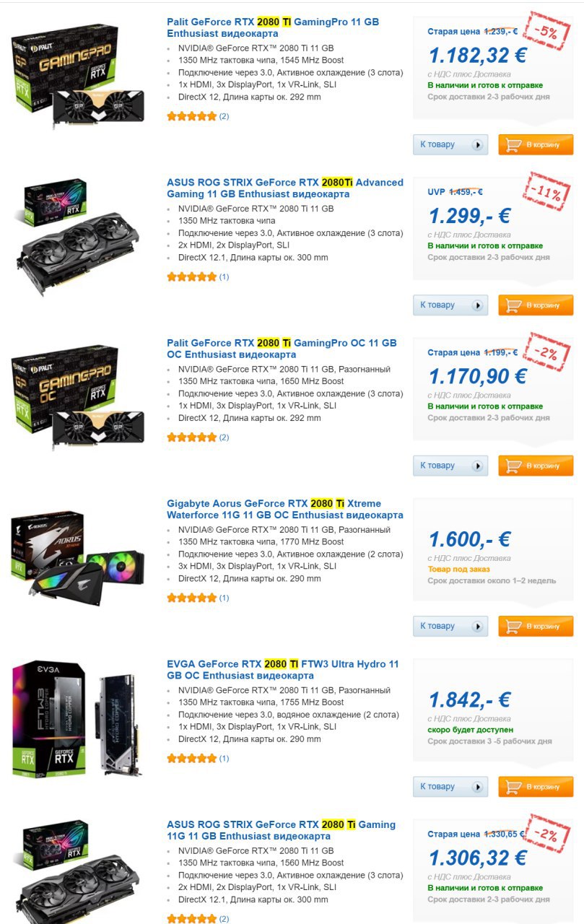Go to ASUS ROG STRIX Advanced product page
The width and height of the screenshot is (584, 924).
450,305
